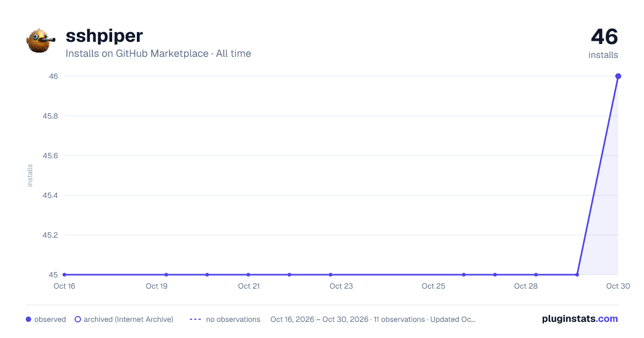The width and height of the screenshot is (644, 338).
Task: Select the last 45-install point before the spike
Action: [x=577, y=275]
